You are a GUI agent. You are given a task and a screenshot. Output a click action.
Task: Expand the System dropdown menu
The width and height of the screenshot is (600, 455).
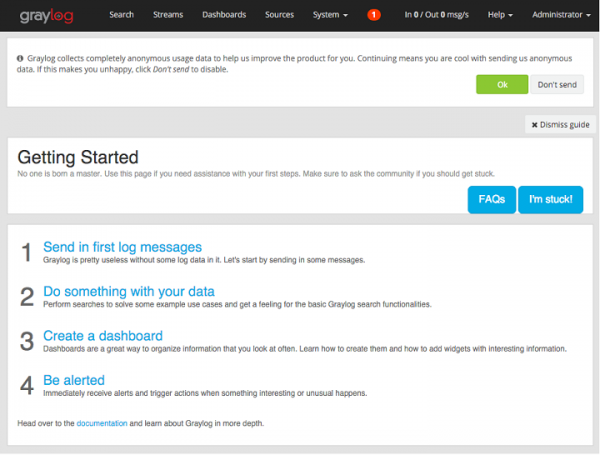point(330,15)
